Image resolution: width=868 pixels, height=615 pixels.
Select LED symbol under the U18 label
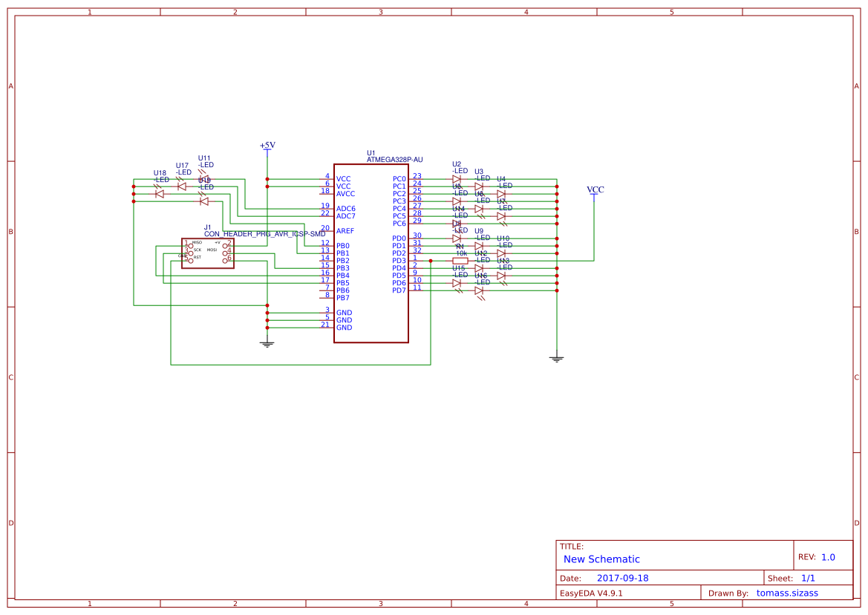(x=160, y=195)
